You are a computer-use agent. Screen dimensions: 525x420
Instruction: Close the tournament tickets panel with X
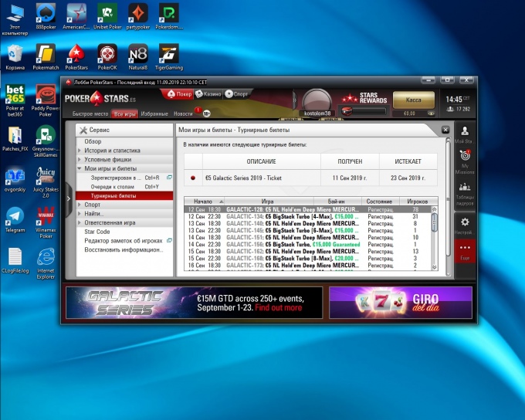[445, 130]
